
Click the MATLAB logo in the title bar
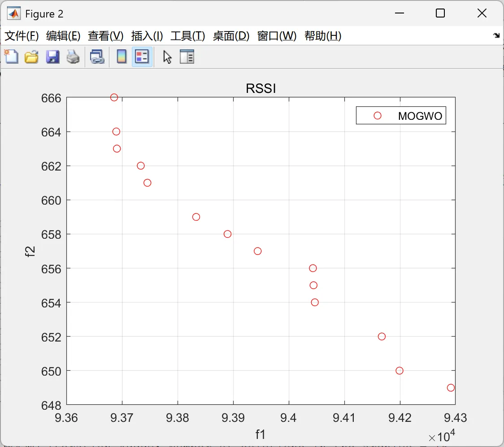(x=14, y=13)
